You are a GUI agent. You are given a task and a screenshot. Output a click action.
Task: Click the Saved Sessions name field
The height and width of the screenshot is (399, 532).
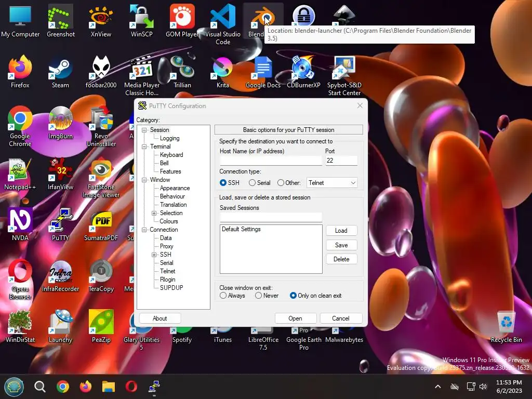[x=271, y=217]
